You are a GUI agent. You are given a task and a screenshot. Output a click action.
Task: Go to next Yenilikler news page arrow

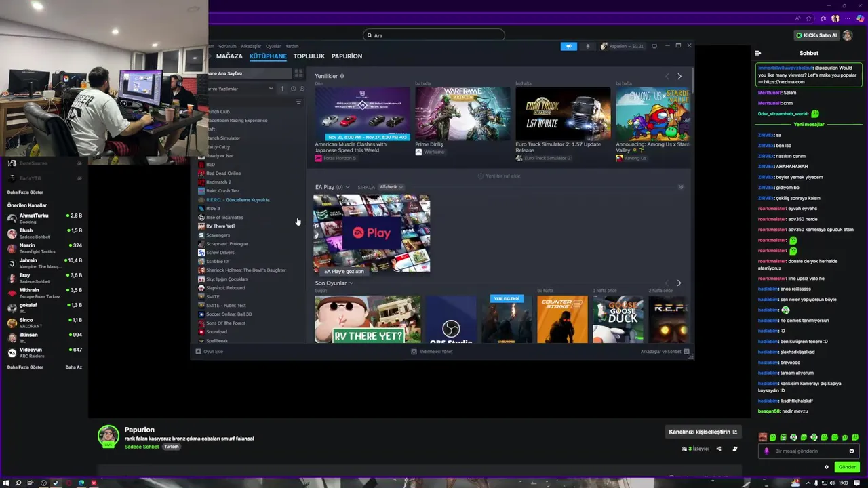tap(679, 76)
